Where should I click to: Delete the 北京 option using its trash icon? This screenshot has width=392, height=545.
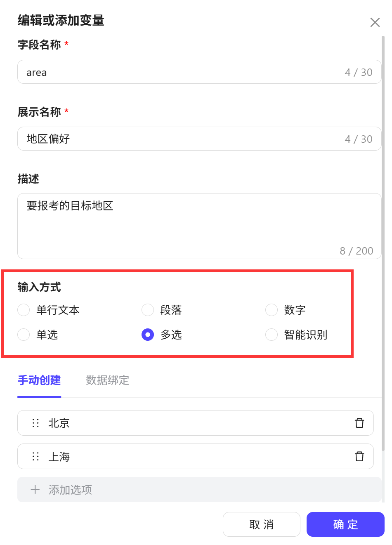pyautogui.click(x=359, y=423)
